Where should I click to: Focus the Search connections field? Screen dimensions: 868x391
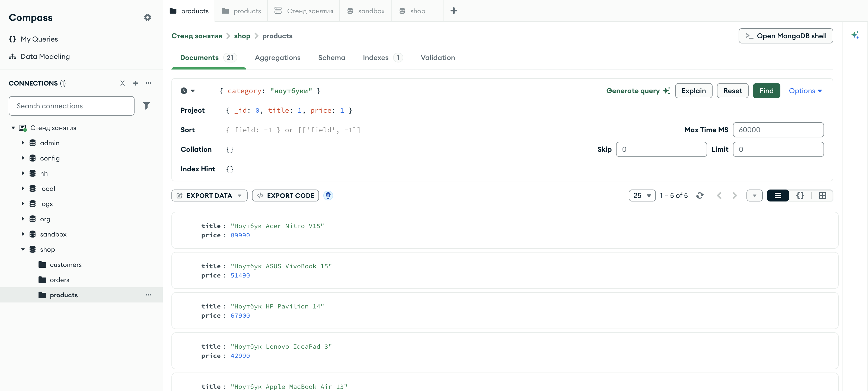(71, 106)
